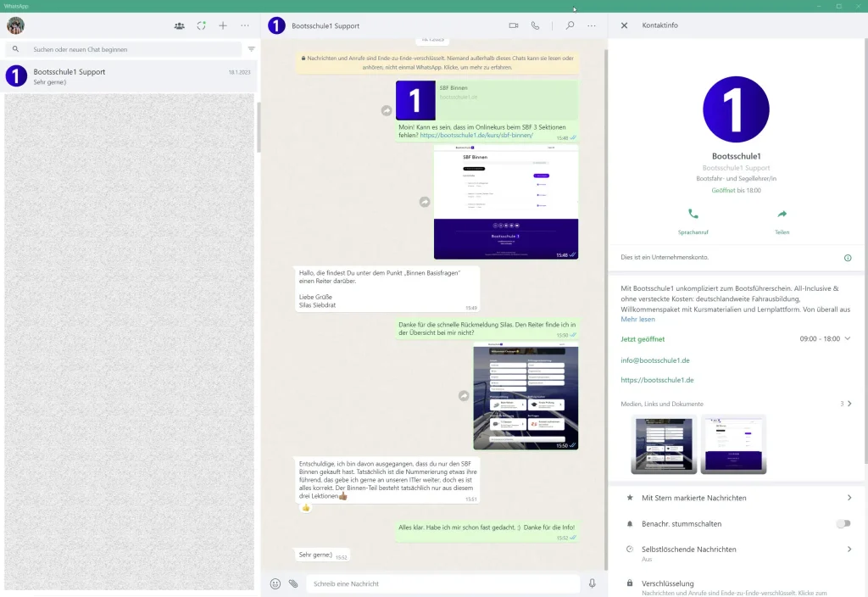The width and height of the screenshot is (868, 597).
Task: Click the chat scrollbar
Action: point(605,310)
